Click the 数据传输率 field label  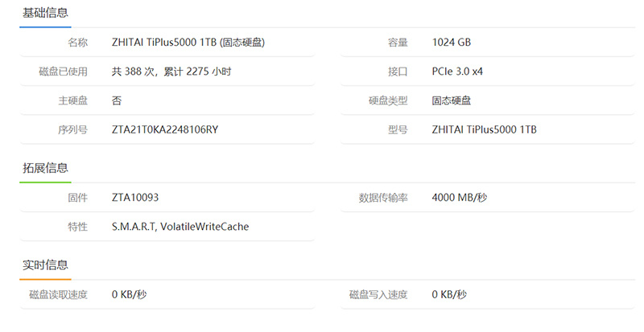(x=383, y=198)
